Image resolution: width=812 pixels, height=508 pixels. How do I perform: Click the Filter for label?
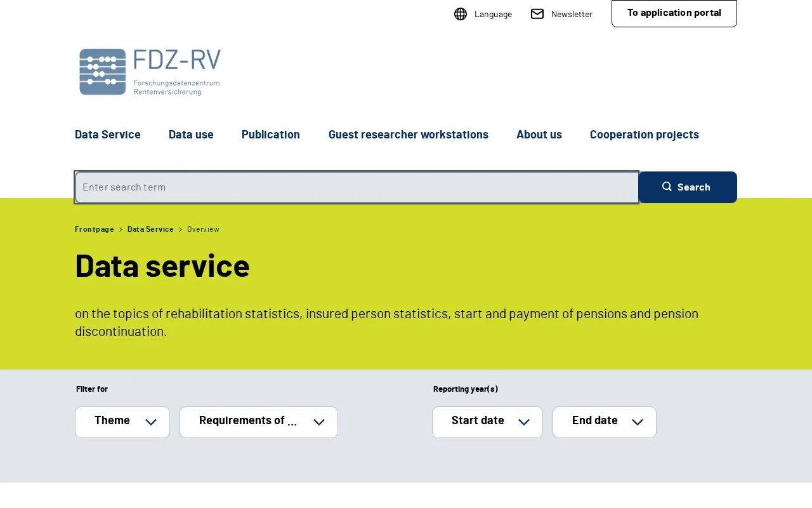click(92, 389)
